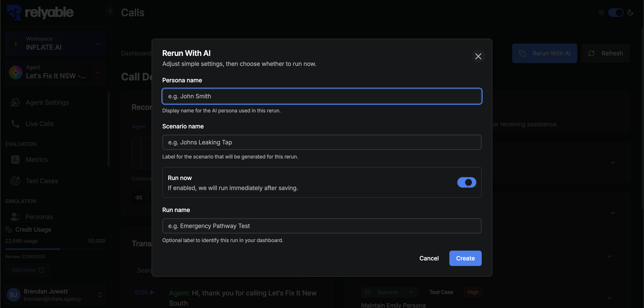Click the Success checkmark icon

(368, 292)
